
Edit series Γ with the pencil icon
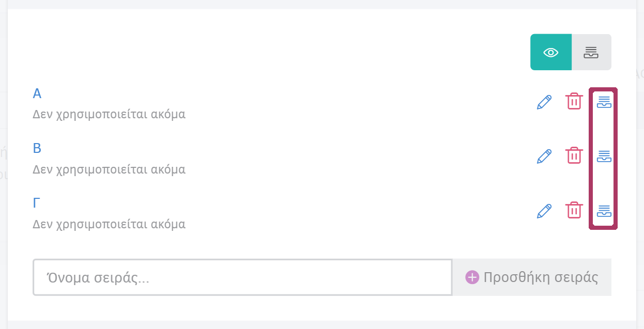(544, 211)
